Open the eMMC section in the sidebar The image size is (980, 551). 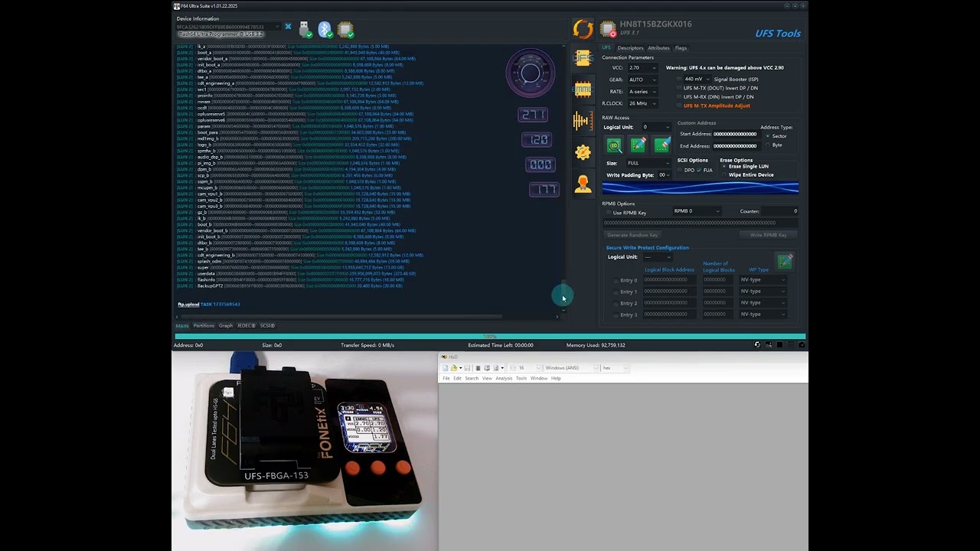583,89
